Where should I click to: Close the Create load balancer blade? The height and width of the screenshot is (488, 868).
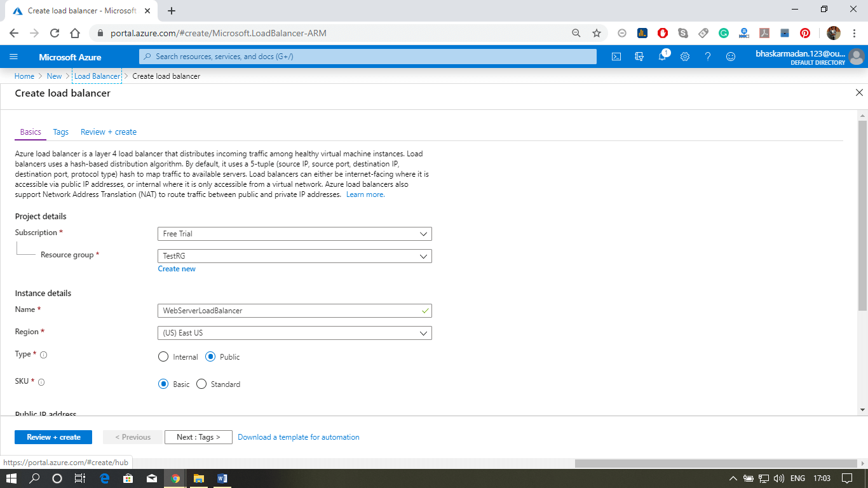click(x=859, y=93)
